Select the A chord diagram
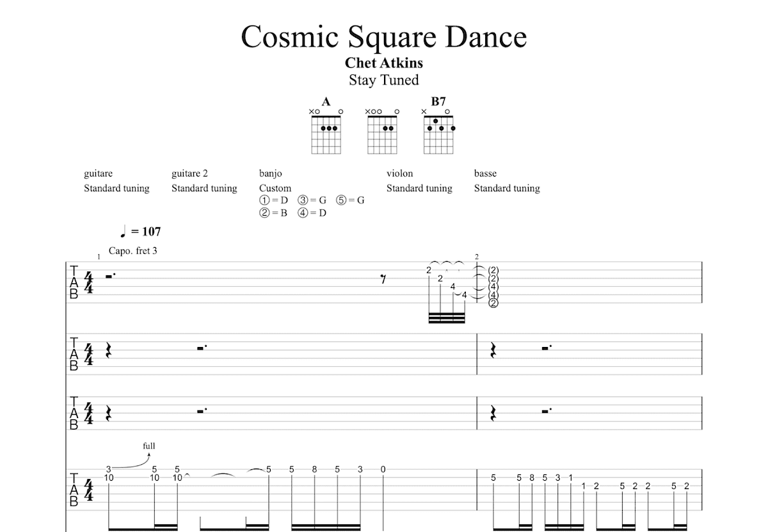Screen dimensions: 768x532 [326, 132]
